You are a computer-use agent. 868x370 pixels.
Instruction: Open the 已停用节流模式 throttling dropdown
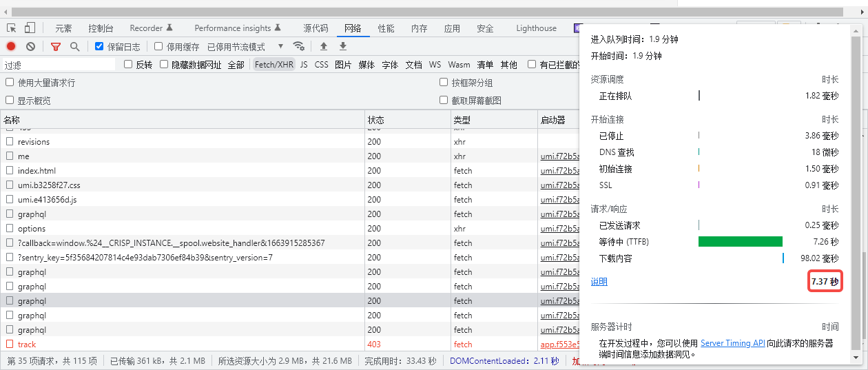245,47
